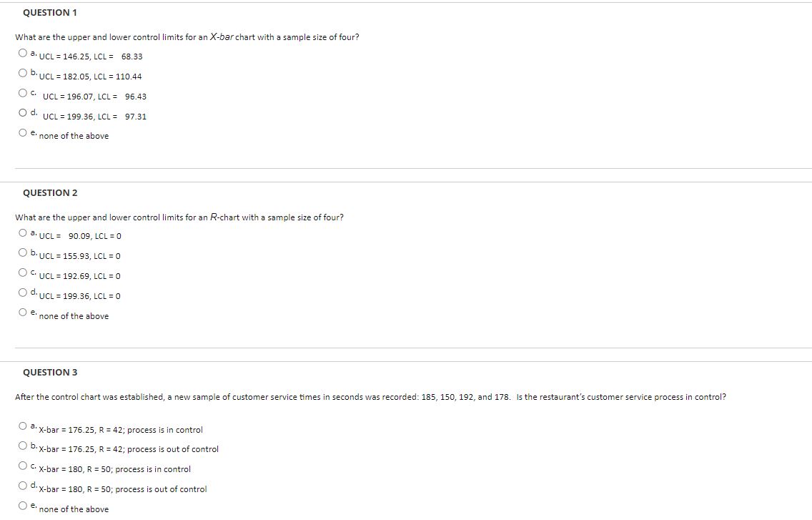Select answer a with UCL = 90.09
Image resolution: width=812 pixels, height=520 pixels.
point(22,232)
